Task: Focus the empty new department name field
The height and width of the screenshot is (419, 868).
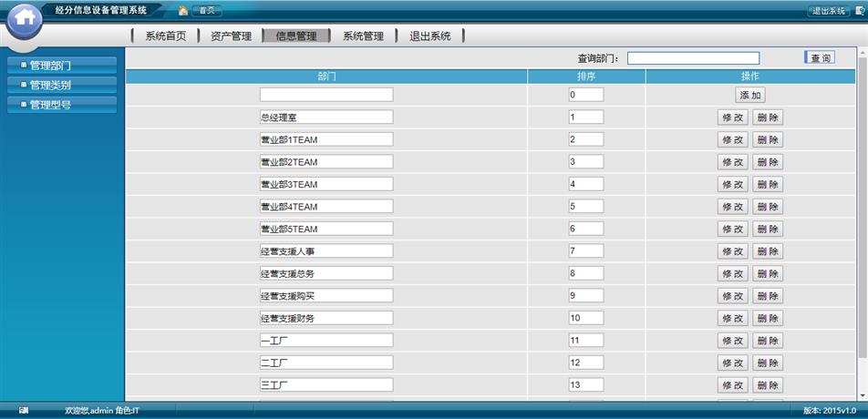Action: [326, 95]
